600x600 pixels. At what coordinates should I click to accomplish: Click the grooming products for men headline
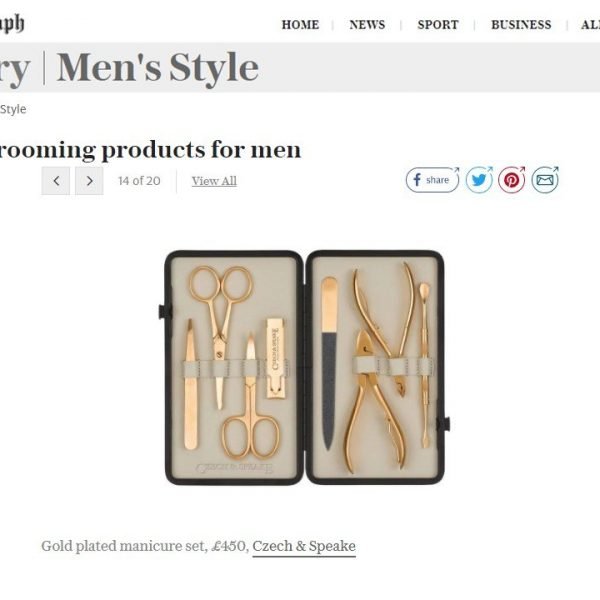point(150,150)
